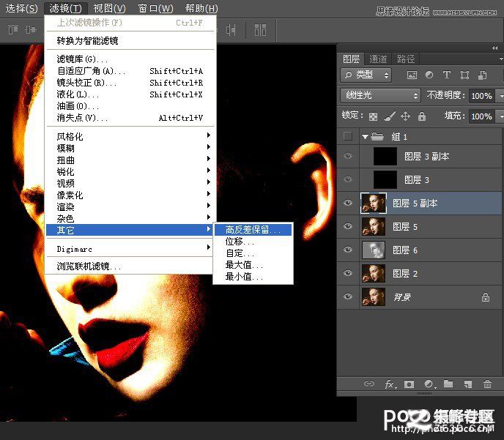Select the shape layer filter icon

[464, 75]
